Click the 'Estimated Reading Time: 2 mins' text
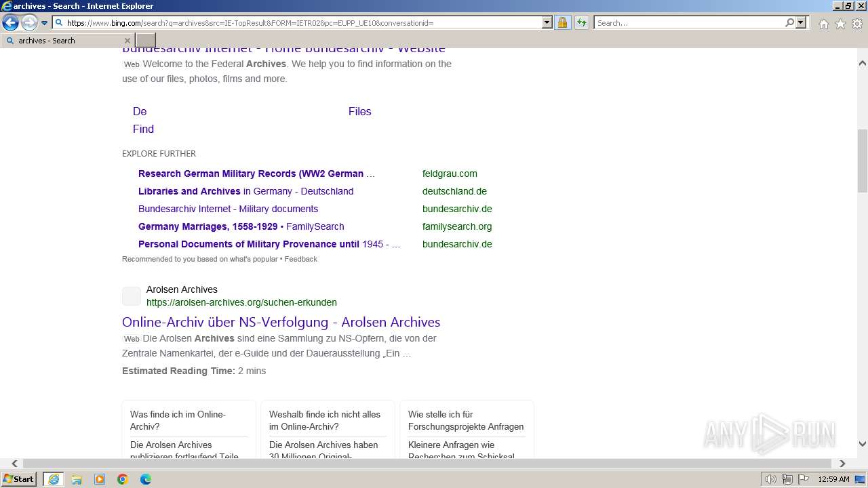 coord(194,371)
